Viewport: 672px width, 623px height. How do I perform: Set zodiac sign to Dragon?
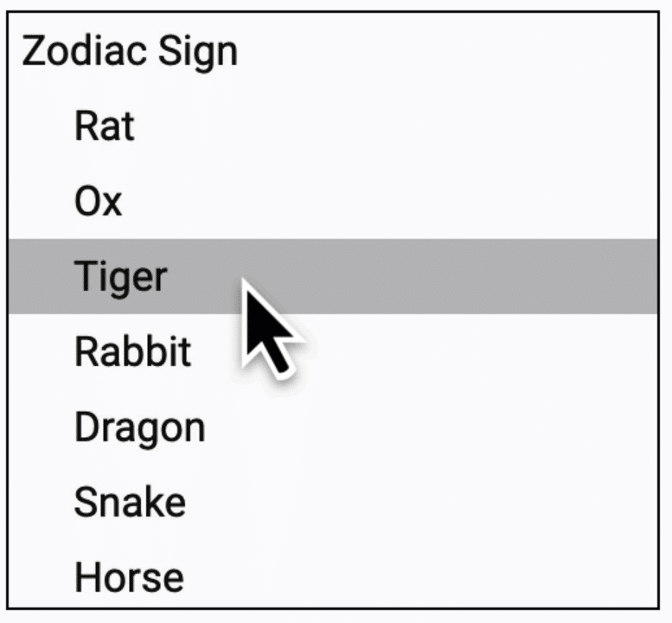139,427
